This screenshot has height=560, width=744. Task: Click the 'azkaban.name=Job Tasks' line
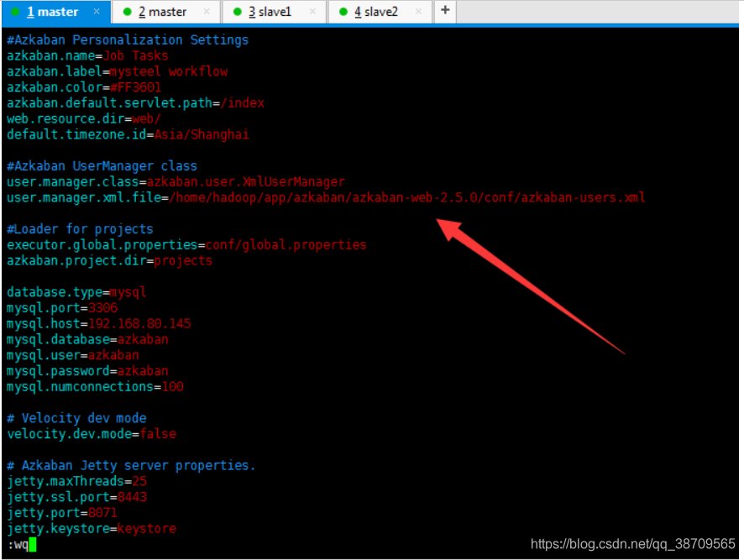coord(88,56)
